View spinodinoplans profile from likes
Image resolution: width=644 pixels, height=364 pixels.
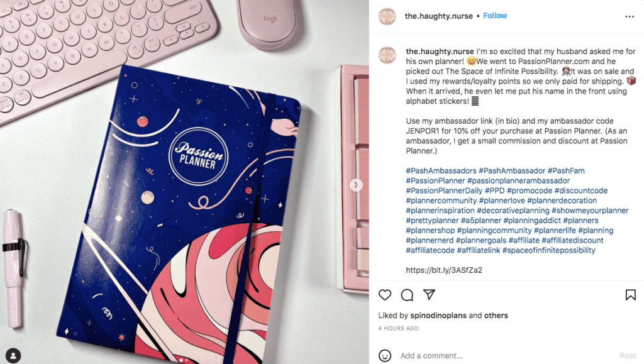click(x=438, y=316)
